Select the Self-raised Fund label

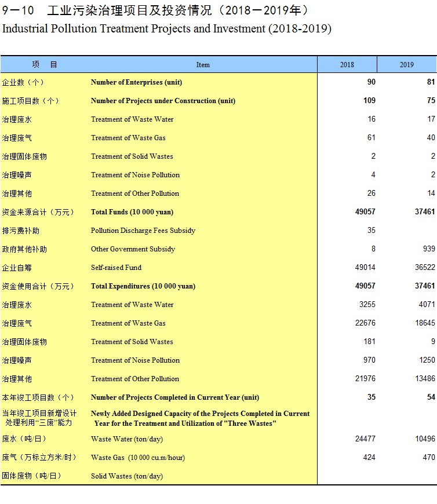click(116, 268)
